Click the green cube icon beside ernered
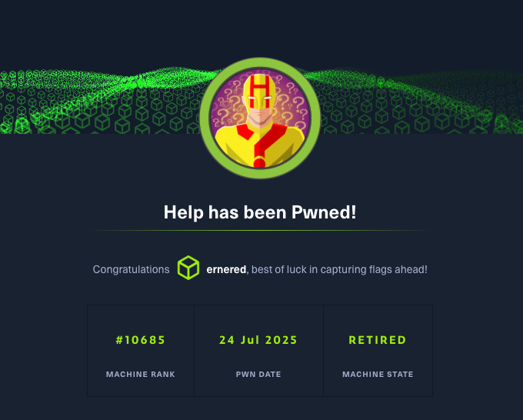Image resolution: width=523 pixels, height=420 pixels. (x=188, y=268)
